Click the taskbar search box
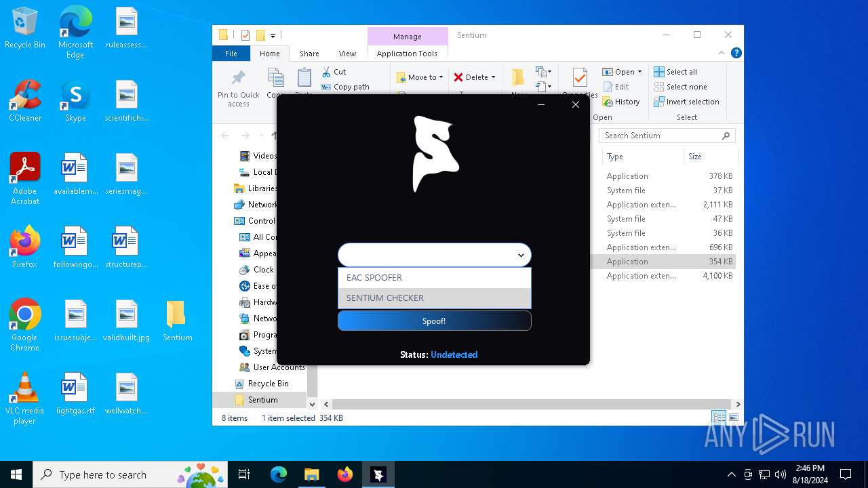The height and width of the screenshot is (488, 868). (x=132, y=475)
